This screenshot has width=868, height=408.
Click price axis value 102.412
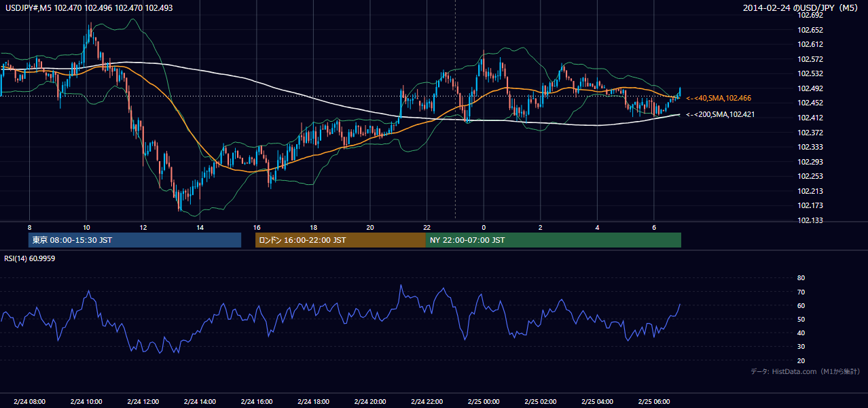pos(810,118)
